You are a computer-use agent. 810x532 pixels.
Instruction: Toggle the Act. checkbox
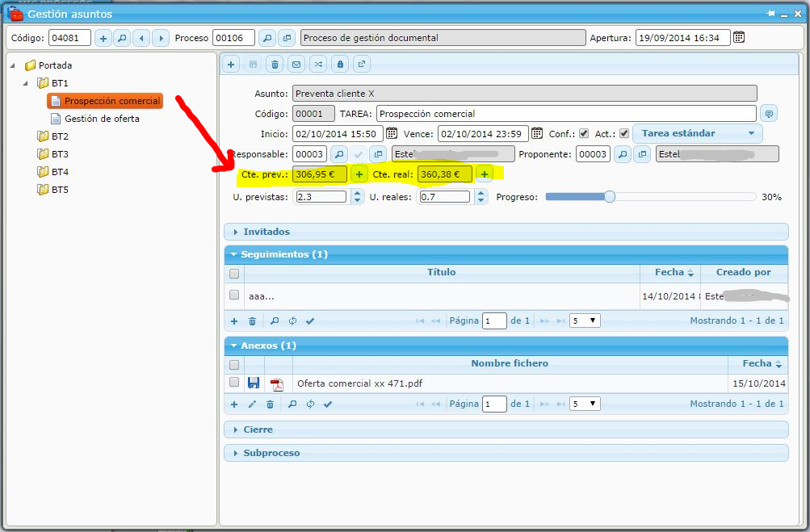click(x=624, y=133)
